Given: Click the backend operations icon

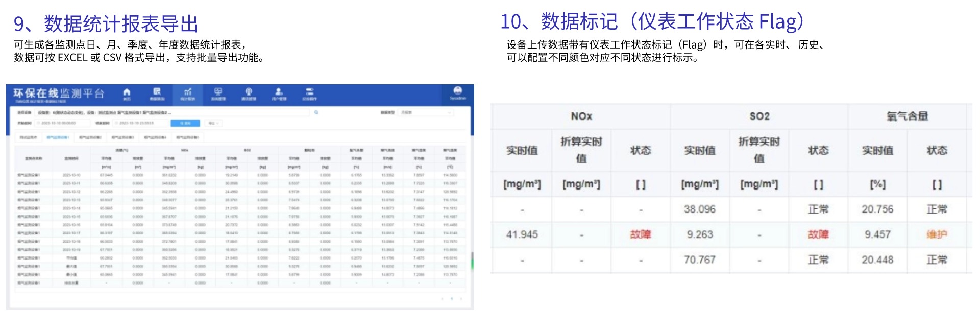Looking at the screenshot, I should pyautogui.click(x=309, y=93).
